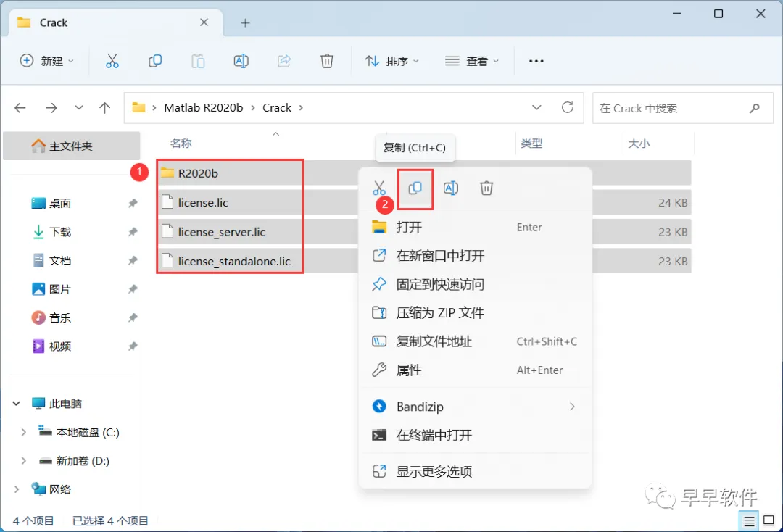
Task: Click the toolbar Paste icon
Action: pyautogui.click(x=198, y=61)
